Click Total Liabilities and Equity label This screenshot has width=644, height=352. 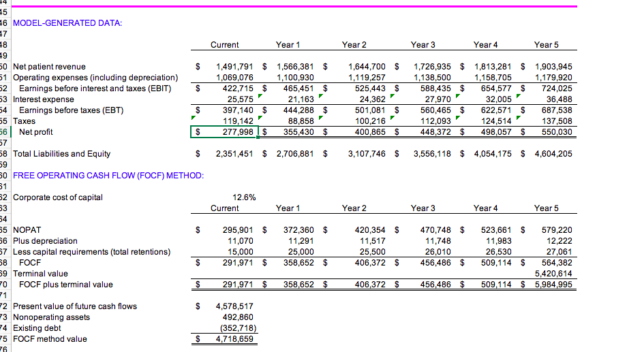(x=61, y=153)
